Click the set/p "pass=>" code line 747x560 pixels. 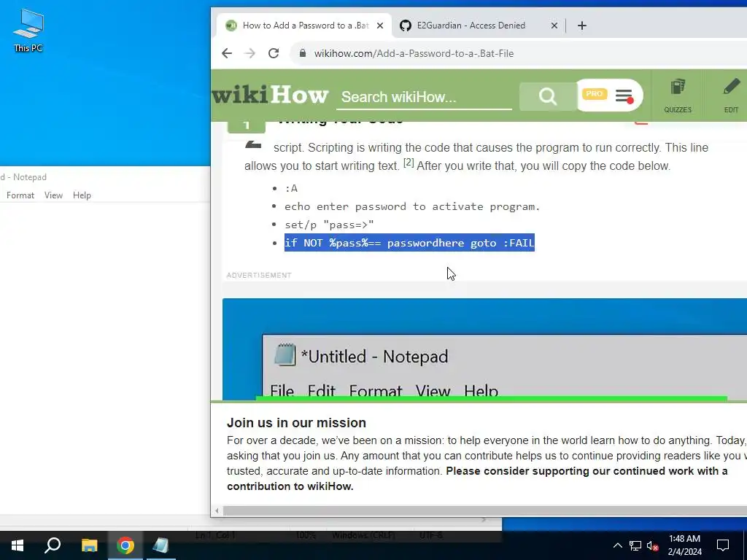click(329, 225)
